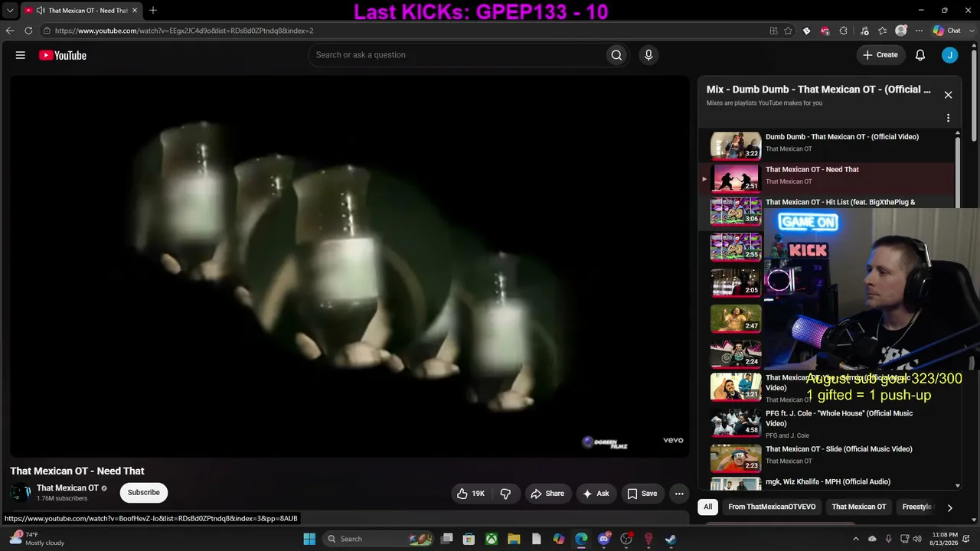The width and height of the screenshot is (980, 551).
Task: Close the That Mexican OT browser tab
Action: (x=135, y=10)
